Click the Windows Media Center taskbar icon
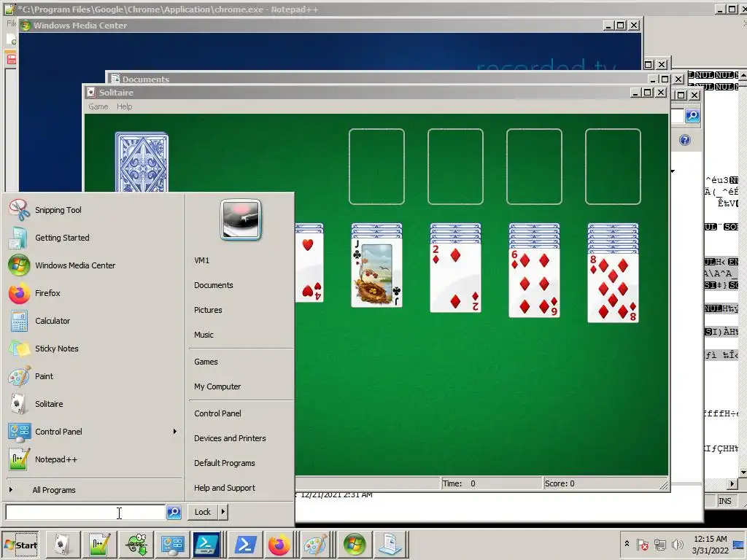747x560 pixels. tap(354, 544)
